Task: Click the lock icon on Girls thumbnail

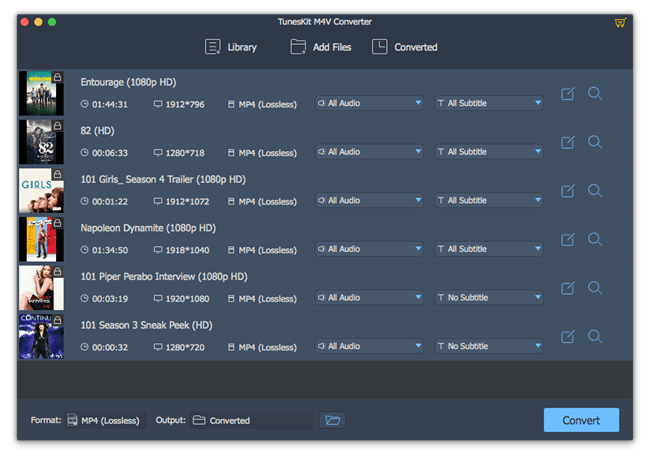Action: point(58,174)
